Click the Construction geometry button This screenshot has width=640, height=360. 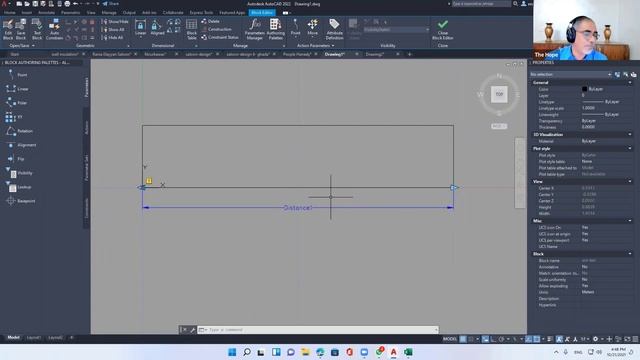pos(216,29)
